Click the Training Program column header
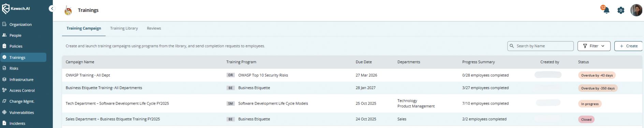The height and width of the screenshot is (128, 644). pyautogui.click(x=241, y=62)
